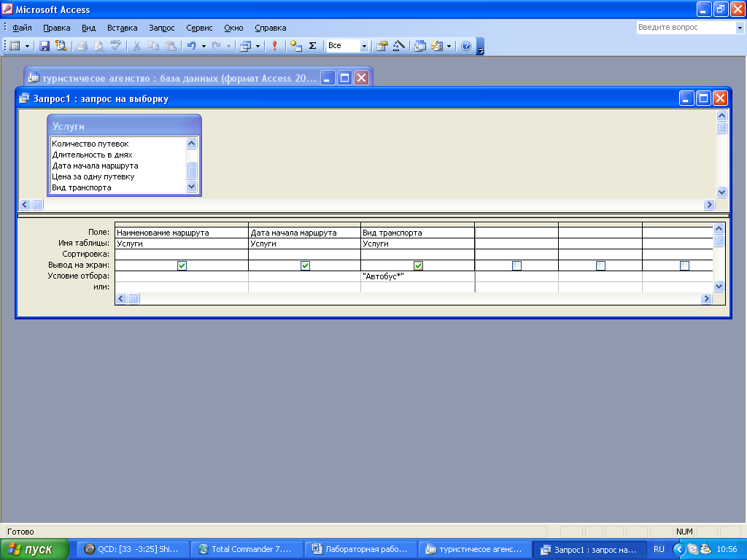The image size is (747, 560).
Task: Click design grid vertical scrollbar down arrow
Action: tap(719, 286)
